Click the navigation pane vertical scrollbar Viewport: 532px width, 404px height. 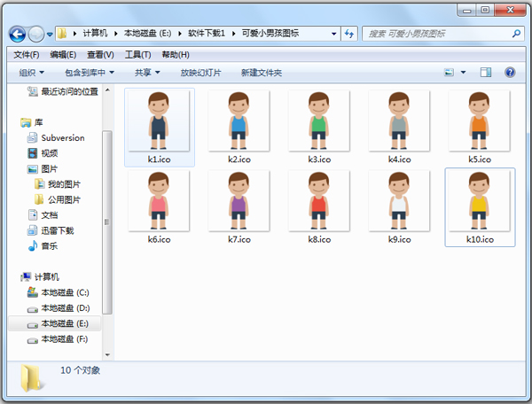(x=107, y=221)
